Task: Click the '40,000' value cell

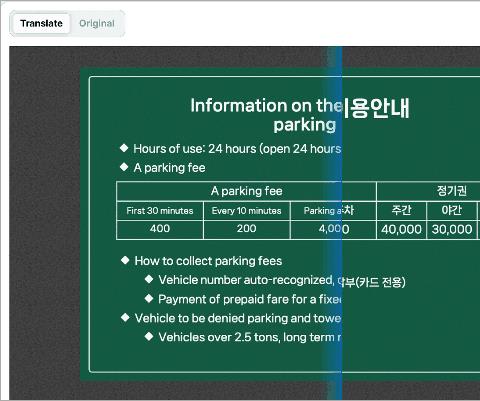Action: coord(401,229)
